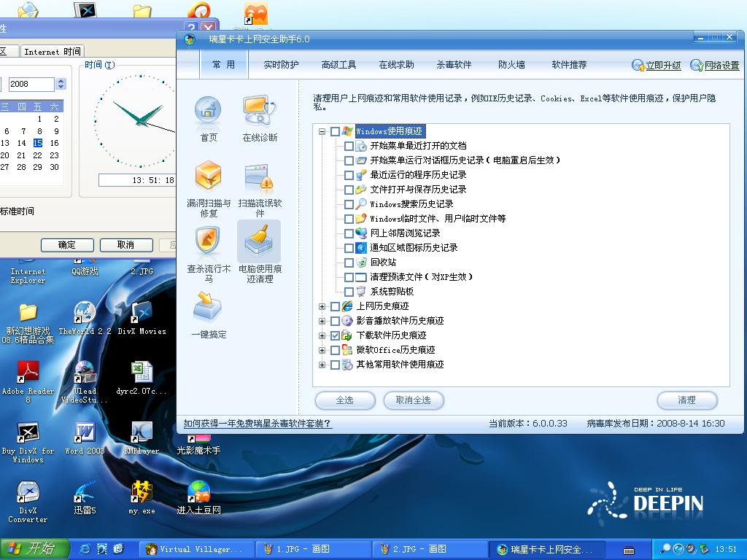Check 最近运行的程序历史记录 checkbox
Screen dimensions: 747x560
[349, 175]
